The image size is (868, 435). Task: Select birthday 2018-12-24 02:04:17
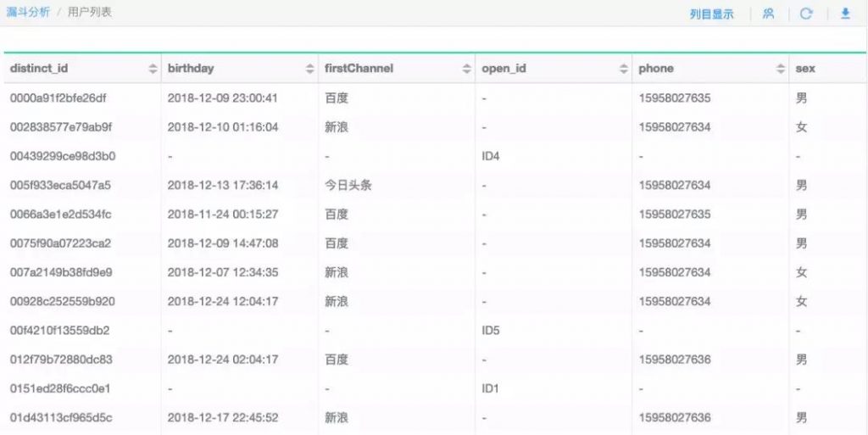click(x=223, y=360)
